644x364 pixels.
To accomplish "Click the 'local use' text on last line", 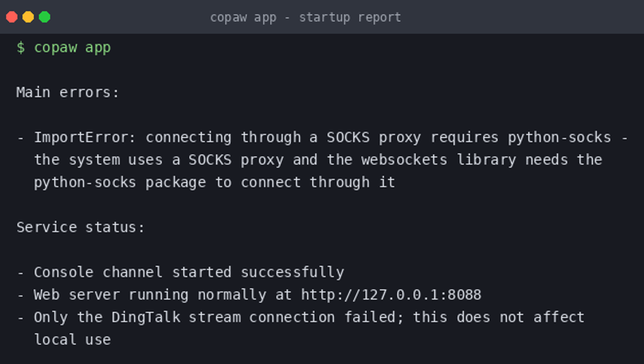I will coord(72,339).
